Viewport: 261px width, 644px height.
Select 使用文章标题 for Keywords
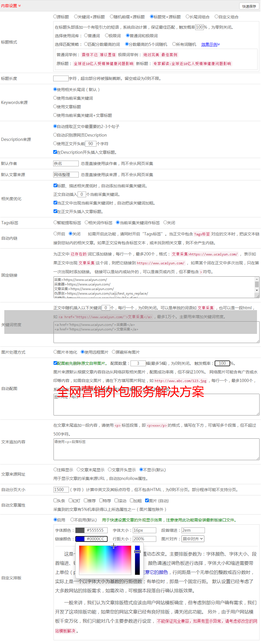[x=55, y=107]
